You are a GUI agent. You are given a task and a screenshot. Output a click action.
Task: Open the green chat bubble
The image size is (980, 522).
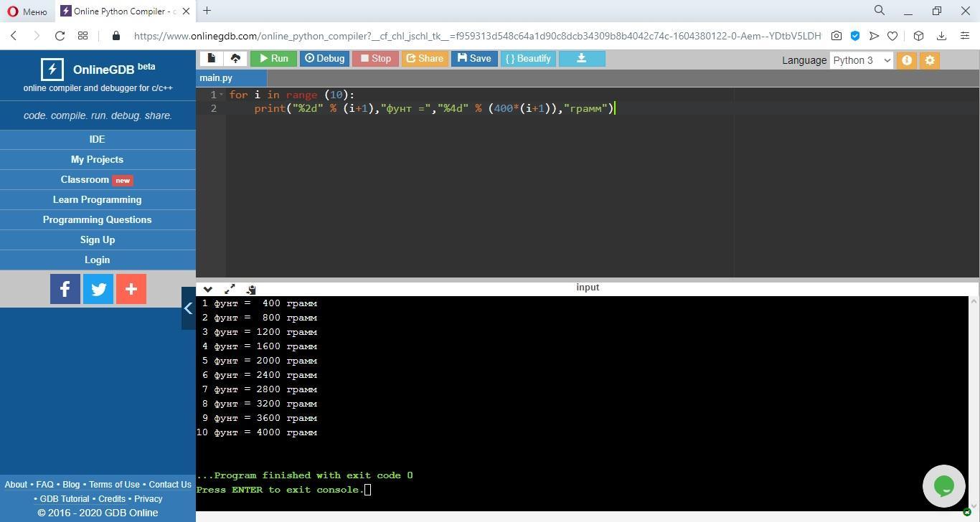(x=944, y=486)
